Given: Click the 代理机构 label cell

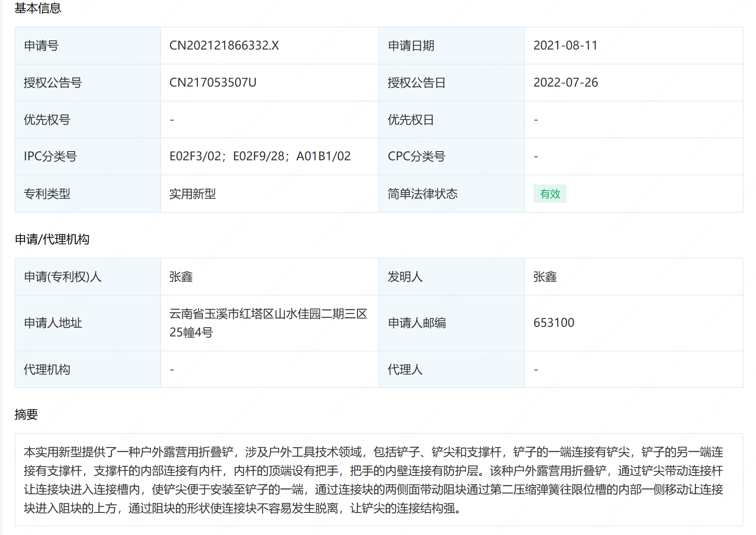Looking at the screenshot, I should click(x=88, y=370).
